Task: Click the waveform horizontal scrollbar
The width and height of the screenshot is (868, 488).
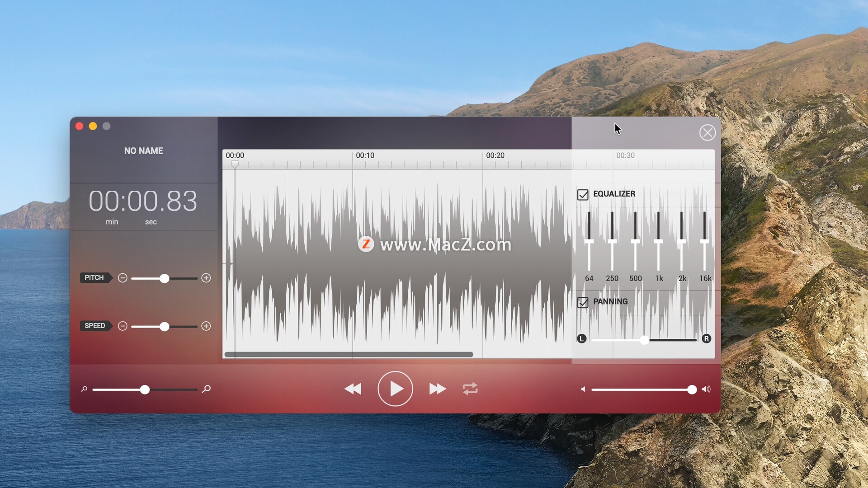Action: (x=349, y=354)
